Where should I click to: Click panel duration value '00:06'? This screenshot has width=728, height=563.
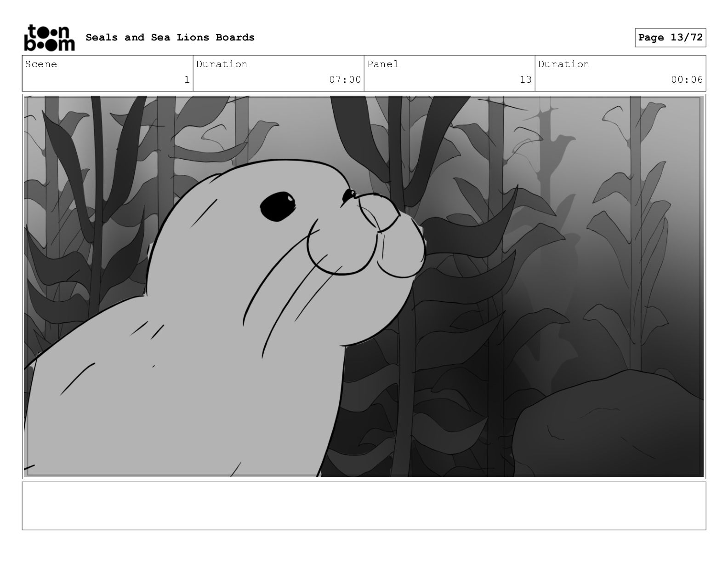click(687, 80)
